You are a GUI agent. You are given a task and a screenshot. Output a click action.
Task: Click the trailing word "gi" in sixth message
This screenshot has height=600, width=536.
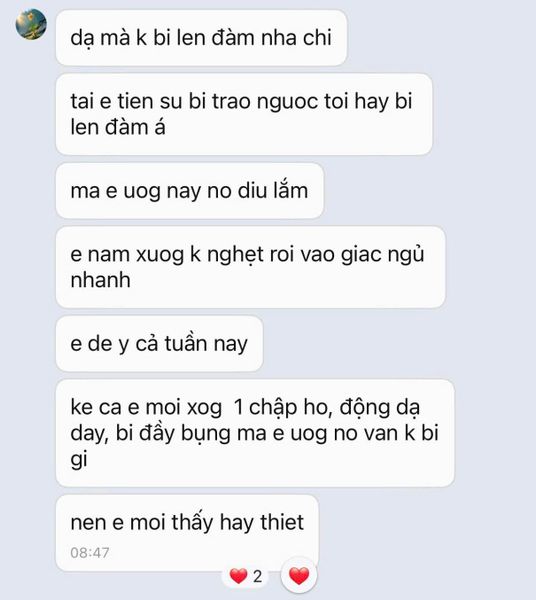[x=79, y=459]
